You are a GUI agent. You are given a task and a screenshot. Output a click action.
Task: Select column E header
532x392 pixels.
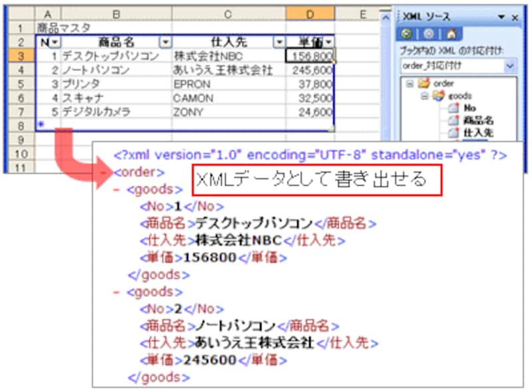(362, 14)
